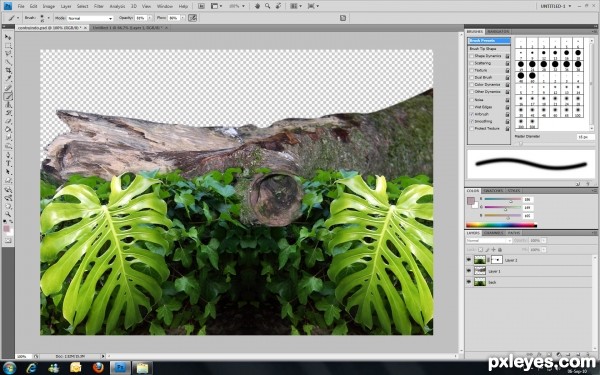Click the Rotate View tool in application bar
This screenshot has height=375, width=600.
[x=278, y=6]
